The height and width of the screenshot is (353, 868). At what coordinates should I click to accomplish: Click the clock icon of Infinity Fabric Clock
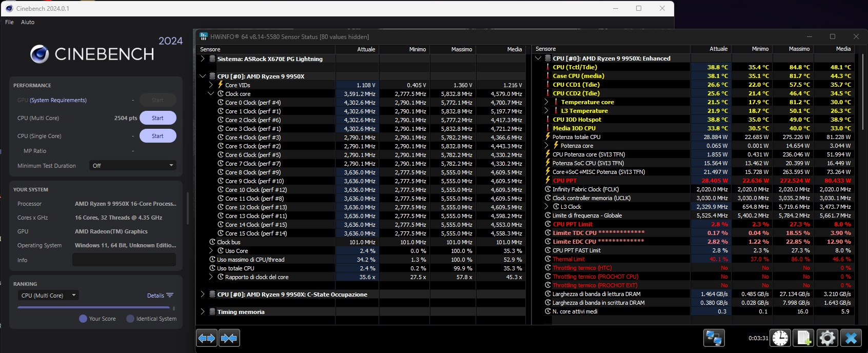click(x=548, y=189)
